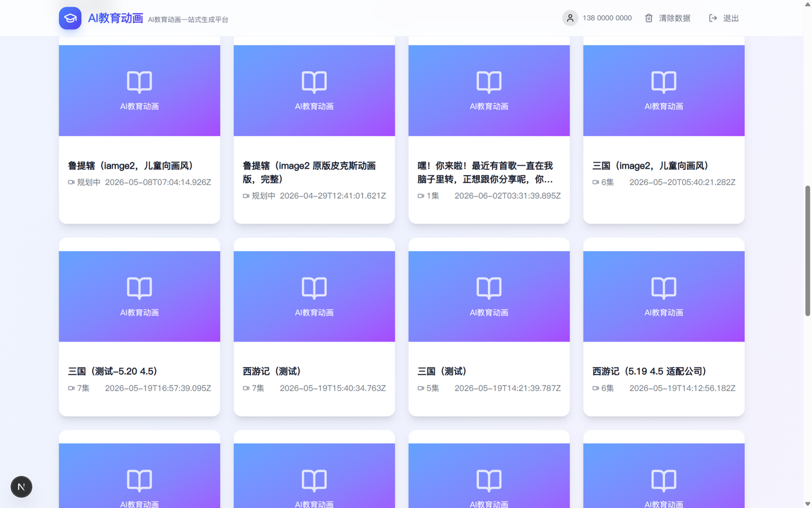This screenshot has width=812, height=508.
Task: Click timestamp 2026-04-29T12:41:01.621Z
Action: point(333,196)
